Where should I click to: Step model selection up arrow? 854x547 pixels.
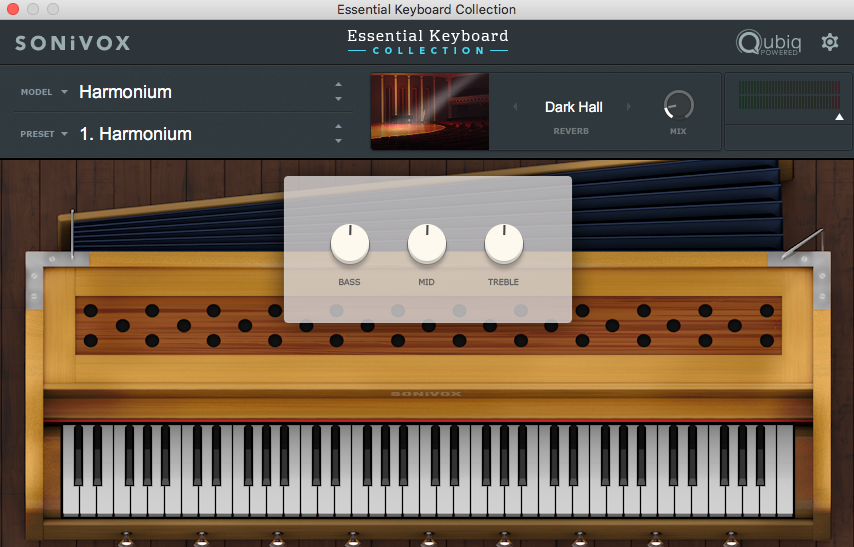[338, 85]
